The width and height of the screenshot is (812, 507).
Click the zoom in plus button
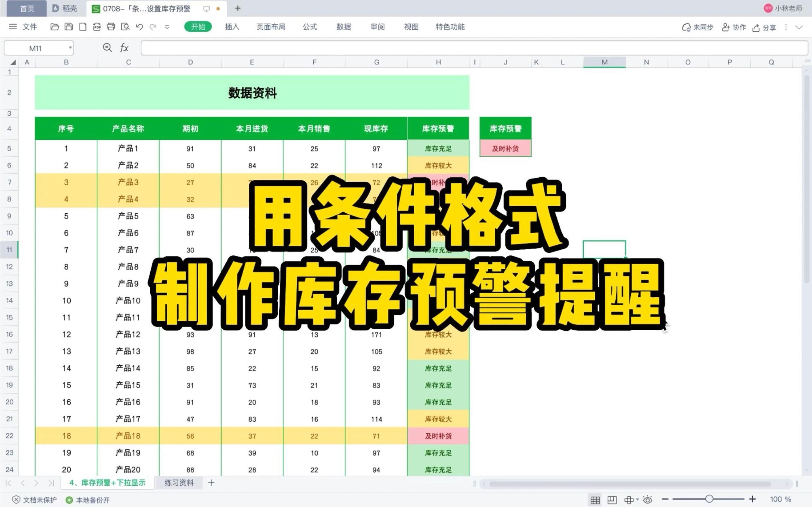753,499
